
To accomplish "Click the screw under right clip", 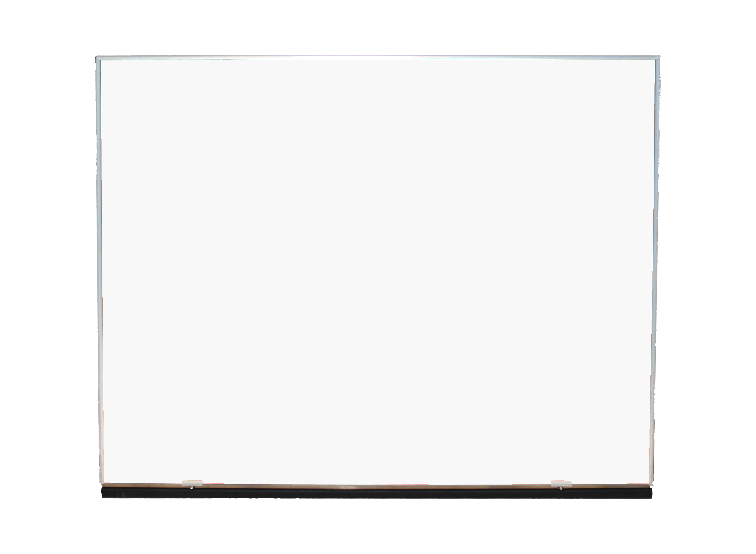I will tap(561, 488).
